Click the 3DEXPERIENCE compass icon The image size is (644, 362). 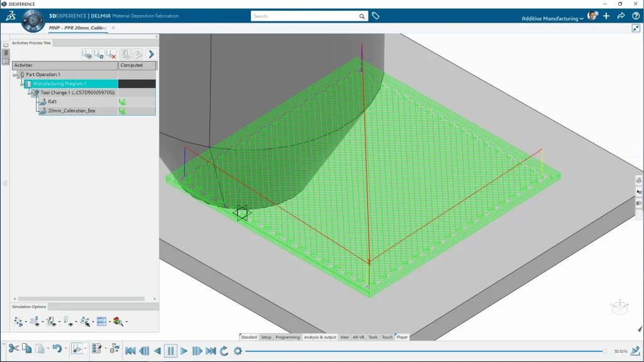click(x=33, y=21)
